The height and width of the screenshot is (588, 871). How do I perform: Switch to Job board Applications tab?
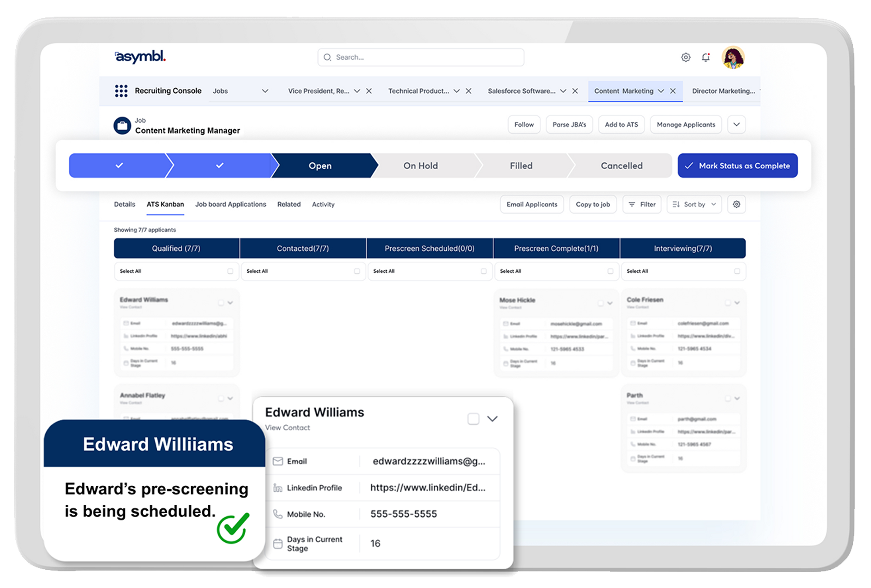point(230,204)
